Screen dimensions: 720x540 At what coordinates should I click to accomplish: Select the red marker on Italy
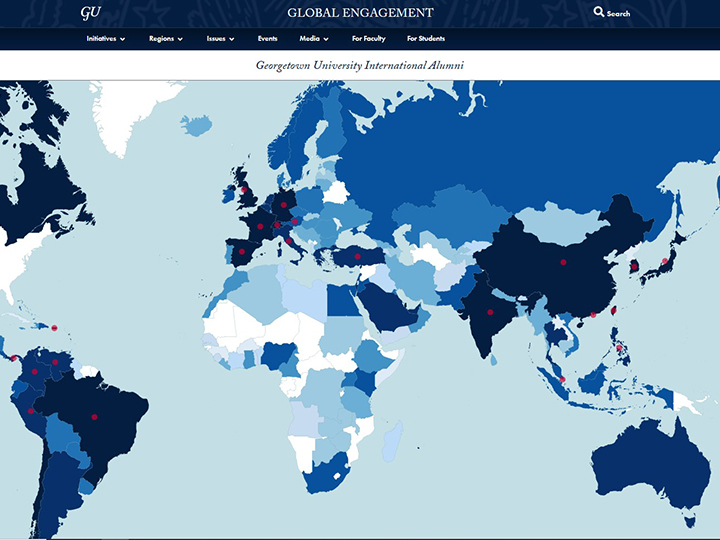pos(289,241)
